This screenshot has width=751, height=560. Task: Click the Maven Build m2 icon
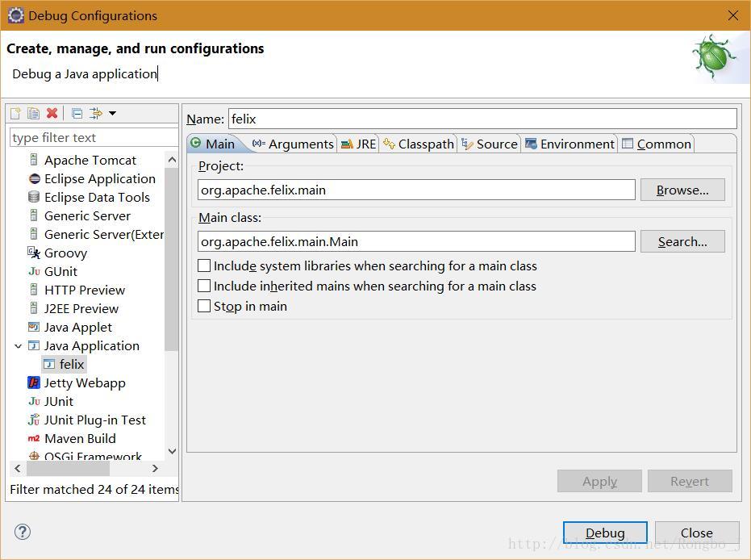tap(34, 438)
